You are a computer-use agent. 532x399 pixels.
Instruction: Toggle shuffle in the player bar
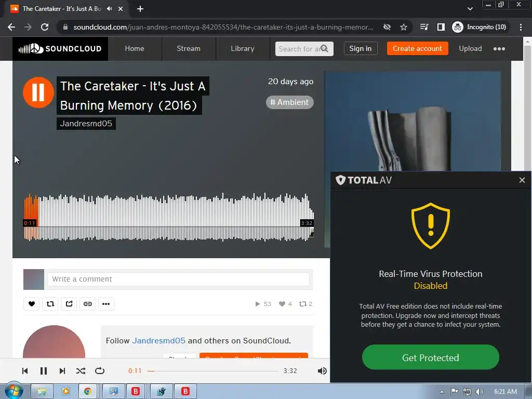click(x=81, y=371)
